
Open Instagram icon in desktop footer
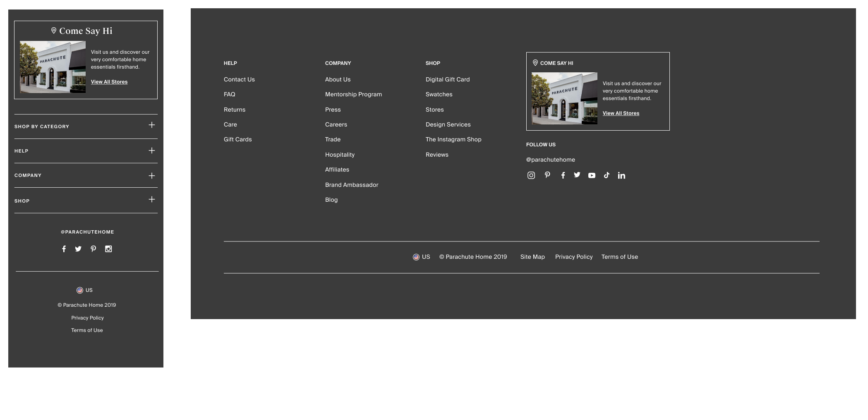pos(531,175)
